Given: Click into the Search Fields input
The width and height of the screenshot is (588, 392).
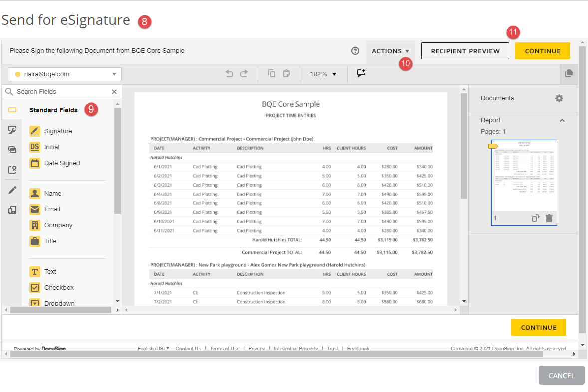Looking at the screenshot, I should point(62,92).
